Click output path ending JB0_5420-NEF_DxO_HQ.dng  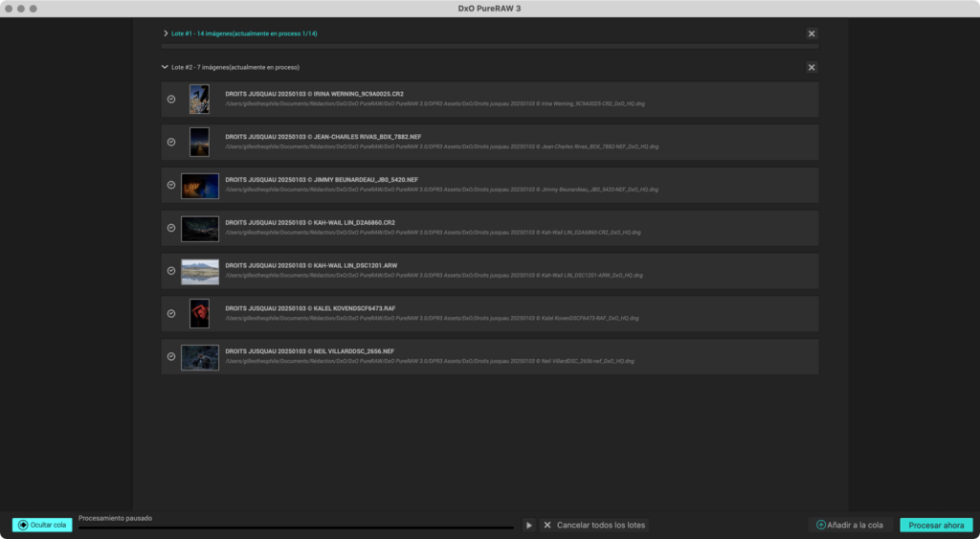click(x=442, y=190)
